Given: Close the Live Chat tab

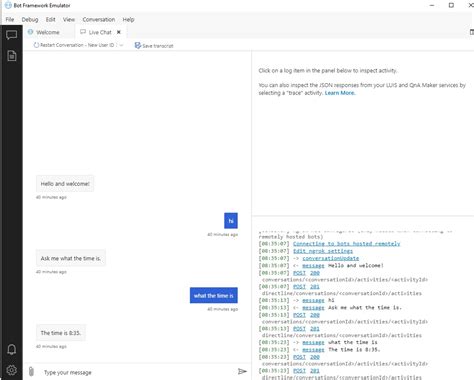Looking at the screenshot, I should (x=119, y=32).
